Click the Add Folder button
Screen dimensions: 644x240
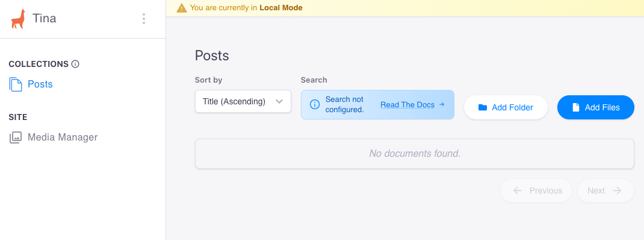pyautogui.click(x=506, y=107)
